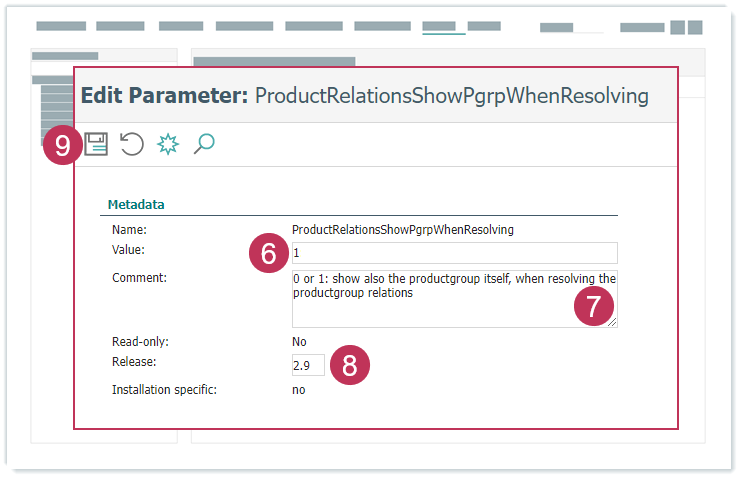Click the Name value ProductRelationsShowPgrpWhenResolving in Metadata
This screenshot has width=741, height=479.
402,230
